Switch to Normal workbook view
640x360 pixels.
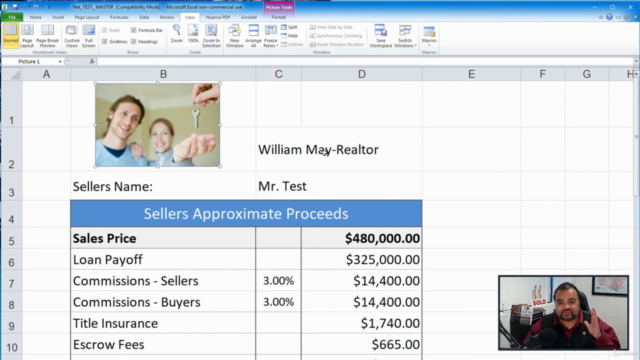tap(11, 36)
